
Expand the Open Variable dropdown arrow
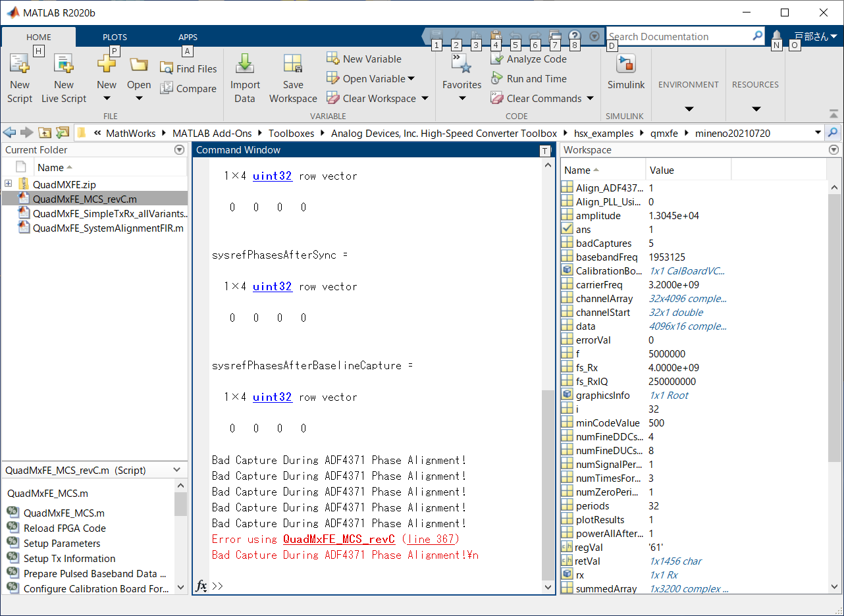[411, 79]
